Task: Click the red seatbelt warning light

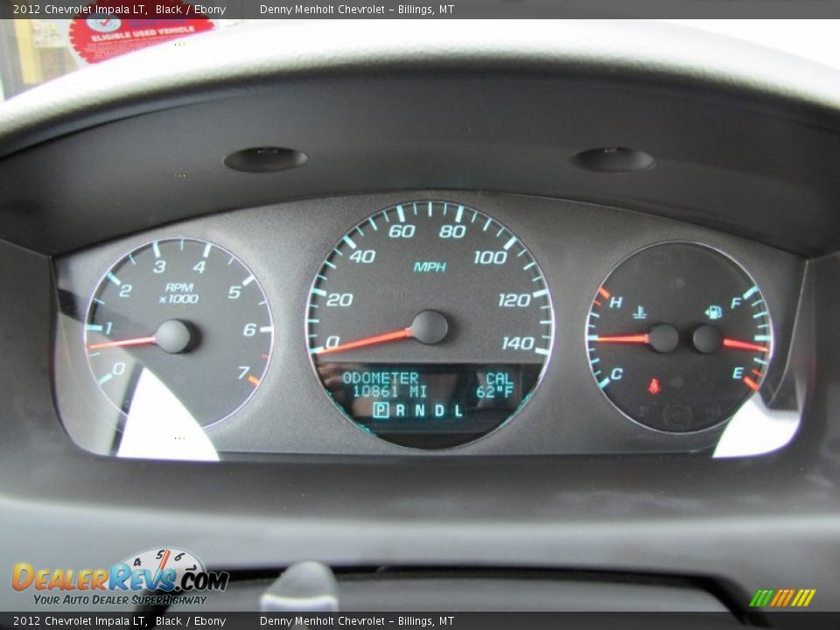Action: 654,384
